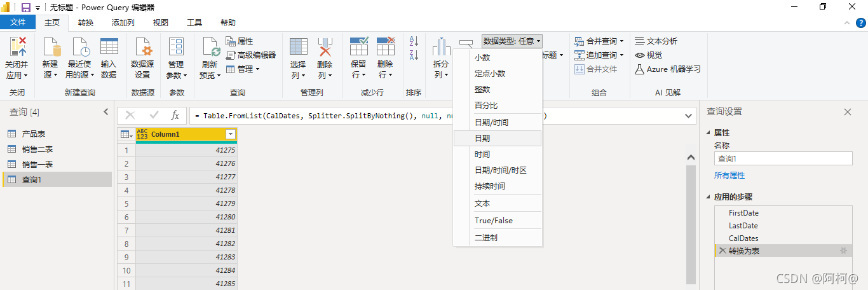This screenshot has width=868, height=290.
Task: Open Azure 机器学习
Action: [x=668, y=69]
